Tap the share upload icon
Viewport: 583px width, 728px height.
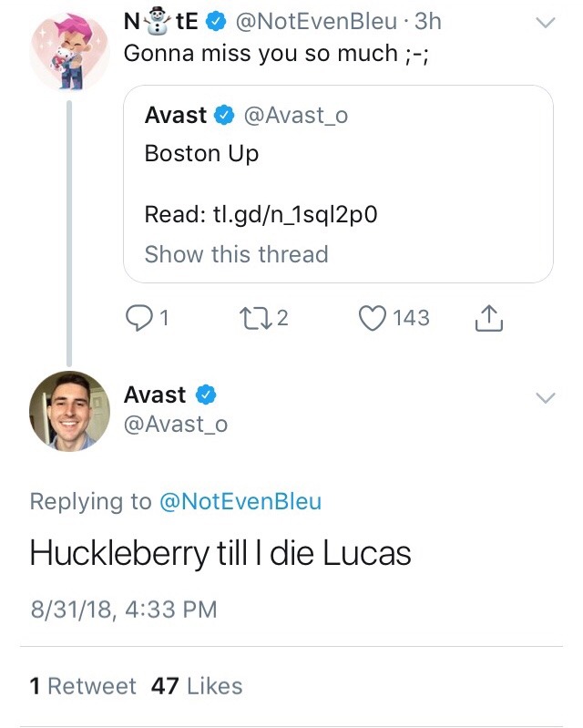click(489, 318)
